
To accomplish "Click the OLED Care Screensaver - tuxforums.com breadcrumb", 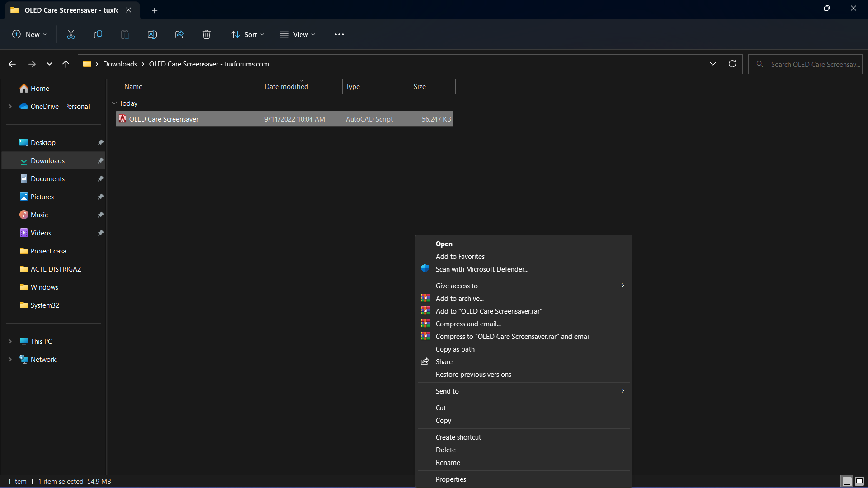I will click(209, 64).
